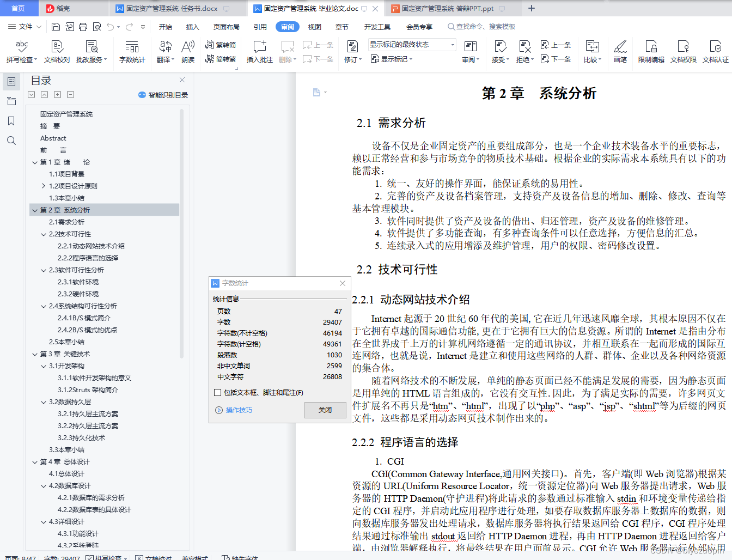The image size is (732, 560).
Task: Open 显示标记 dropdown
Action: 392,59
